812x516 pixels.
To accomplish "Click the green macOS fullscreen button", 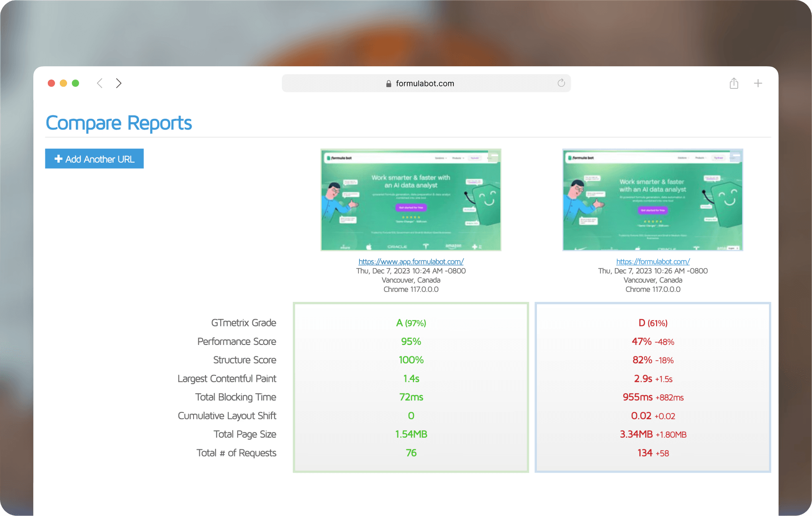I will [75, 83].
